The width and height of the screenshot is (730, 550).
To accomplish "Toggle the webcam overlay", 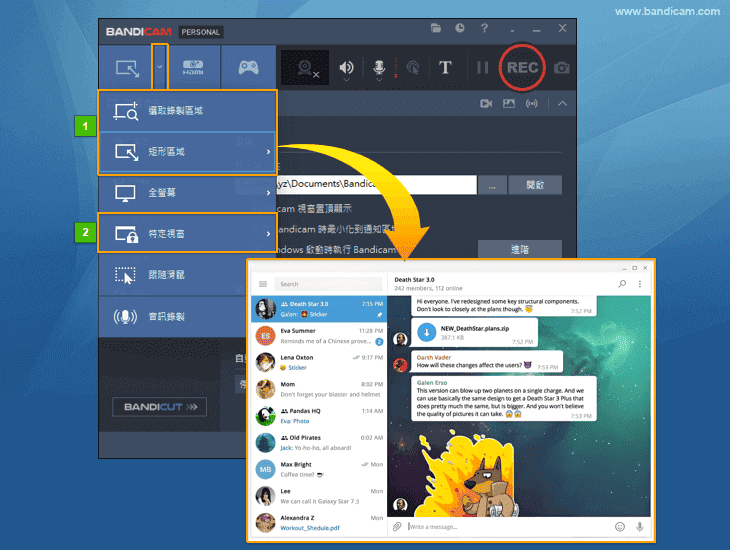I will pos(305,68).
